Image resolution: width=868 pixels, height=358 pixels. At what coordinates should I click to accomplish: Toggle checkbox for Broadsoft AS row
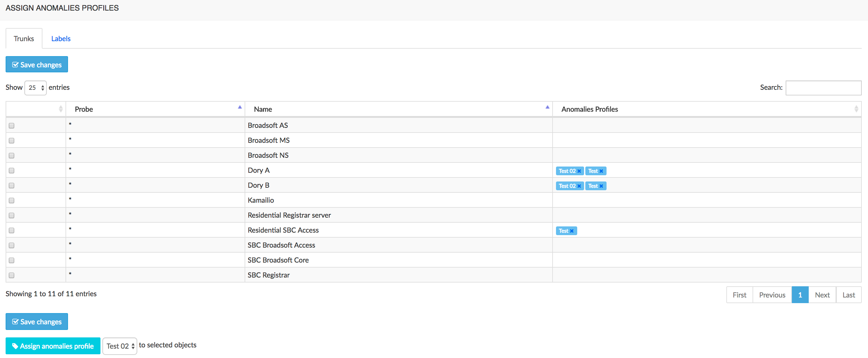pyautogui.click(x=12, y=125)
